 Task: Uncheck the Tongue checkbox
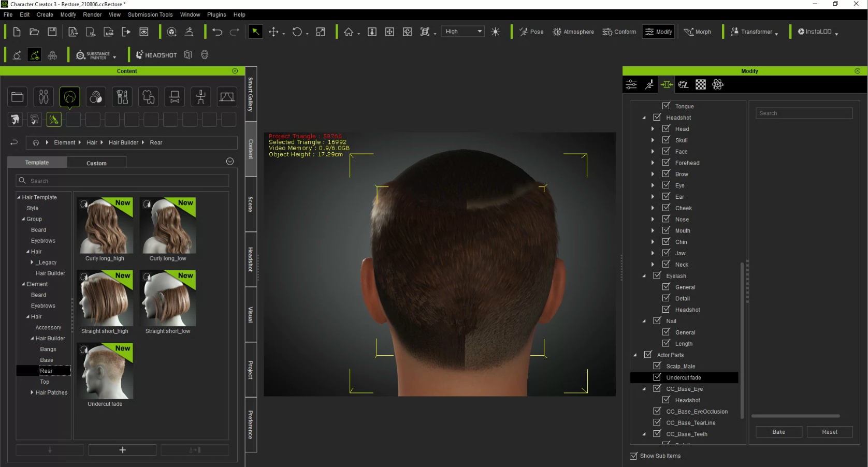tap(666, 106)
